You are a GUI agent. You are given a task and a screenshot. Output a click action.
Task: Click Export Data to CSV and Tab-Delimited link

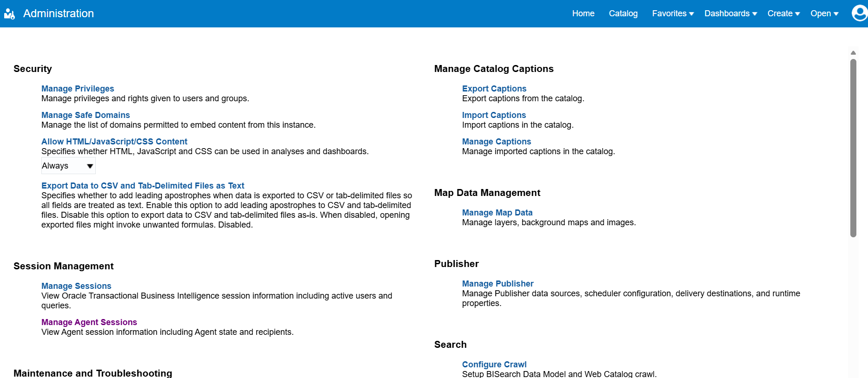[x=143, y=186]
